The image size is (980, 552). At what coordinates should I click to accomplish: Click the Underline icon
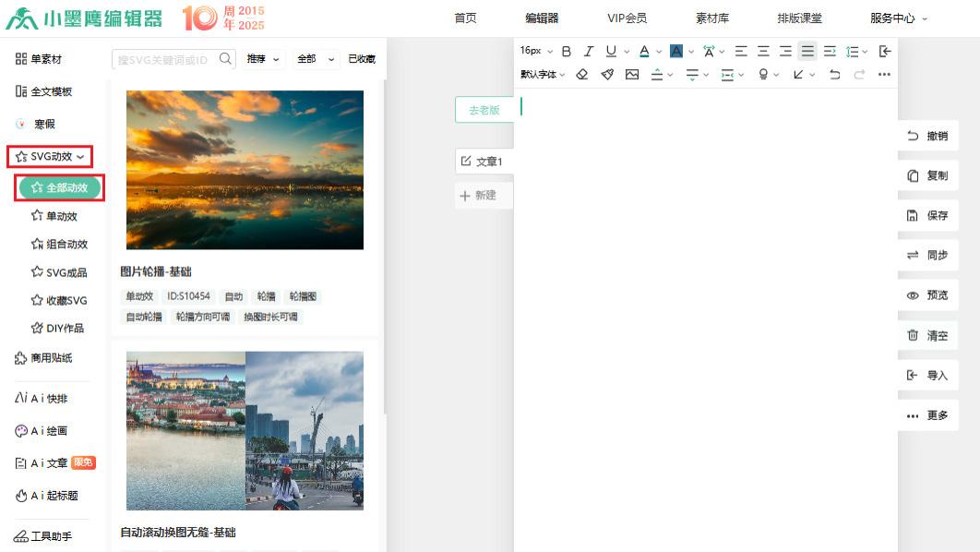(x=610, y=52)
